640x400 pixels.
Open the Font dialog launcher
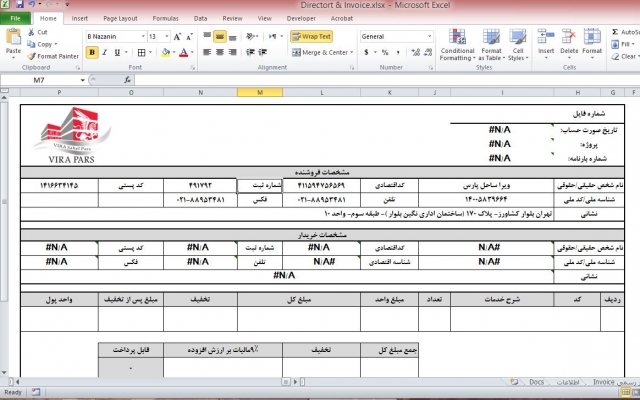pos(192,68)
